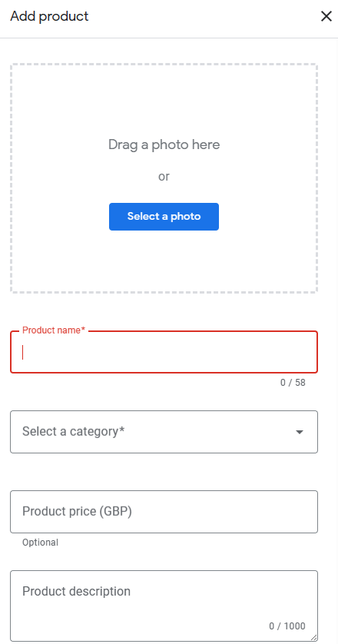Click the Select a photo button
The width and height of the screenshot is (338, 644).
[x=164, y=217]
